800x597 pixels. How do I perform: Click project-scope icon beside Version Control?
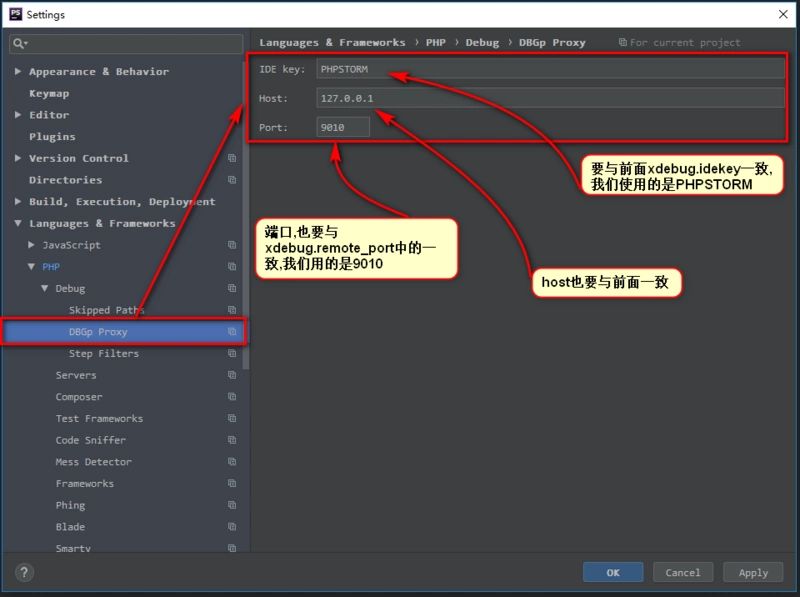coord(232,158)
